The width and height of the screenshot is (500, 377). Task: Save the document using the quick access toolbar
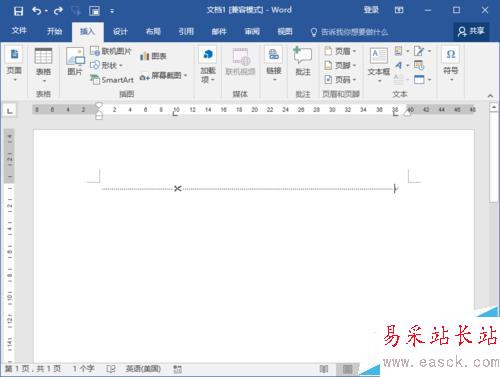click(18, 11)
